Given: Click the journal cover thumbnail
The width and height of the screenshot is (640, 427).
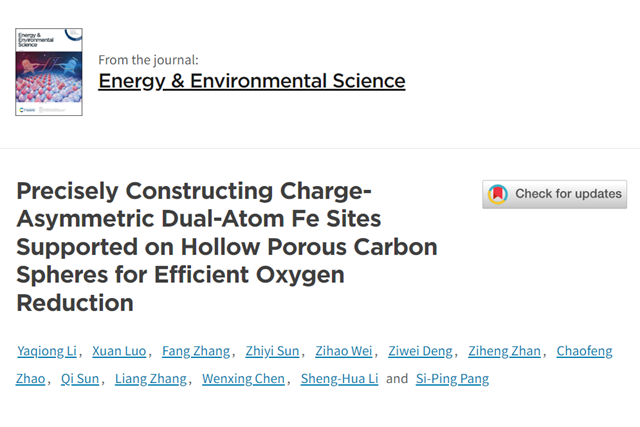Looking at the screenshot, I should coord(49,71).
